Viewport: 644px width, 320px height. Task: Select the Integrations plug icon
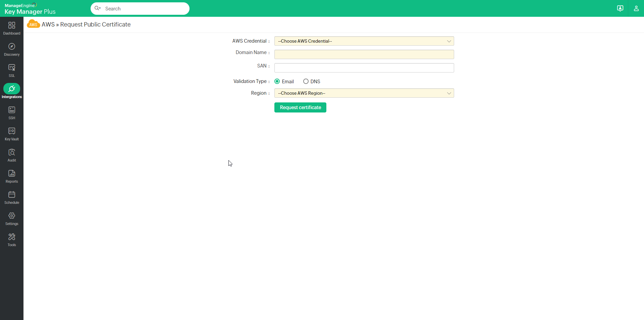pos(12,89)
